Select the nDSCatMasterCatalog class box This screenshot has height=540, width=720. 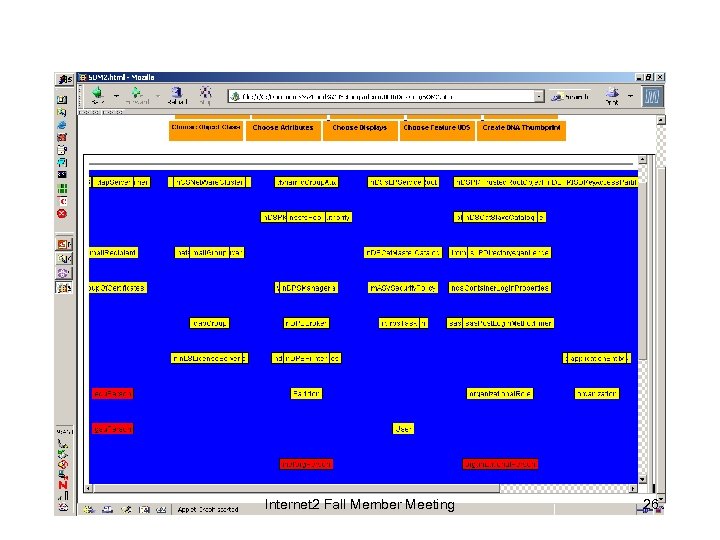(403, 253)
